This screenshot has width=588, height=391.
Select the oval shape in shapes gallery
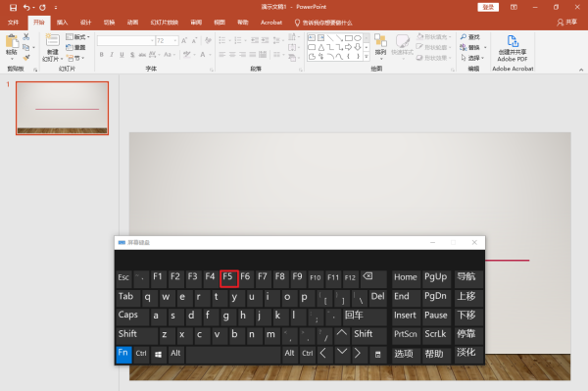click(358, 38)
